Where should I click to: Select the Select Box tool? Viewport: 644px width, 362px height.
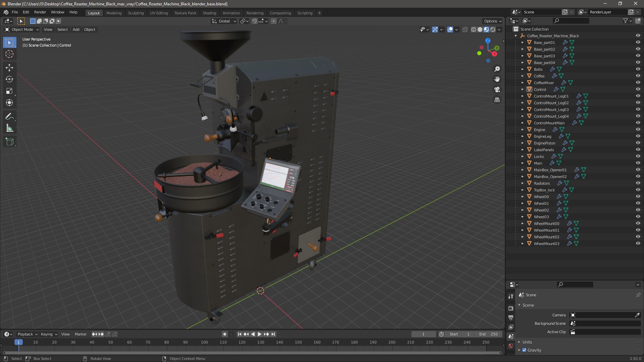point(9,42)
